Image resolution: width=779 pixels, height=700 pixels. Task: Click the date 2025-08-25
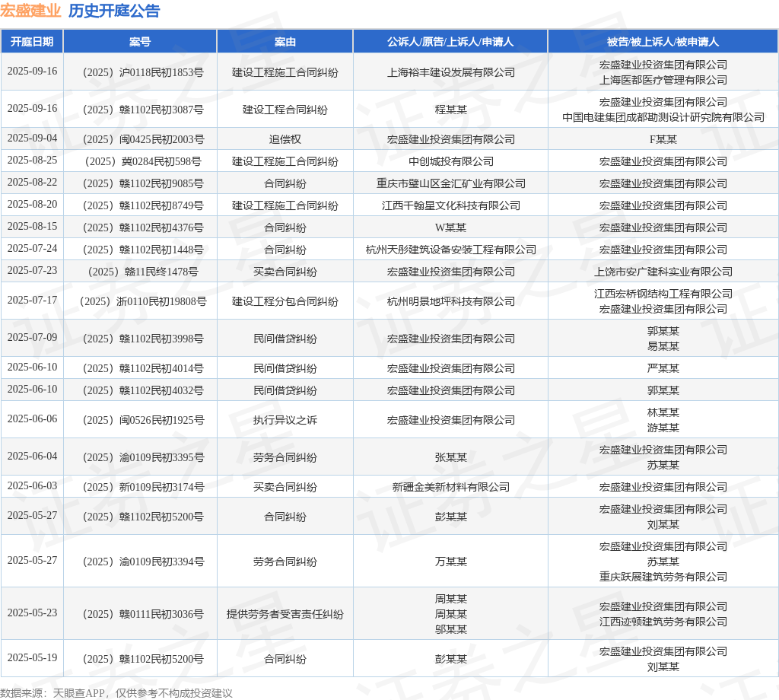[32, 160]
